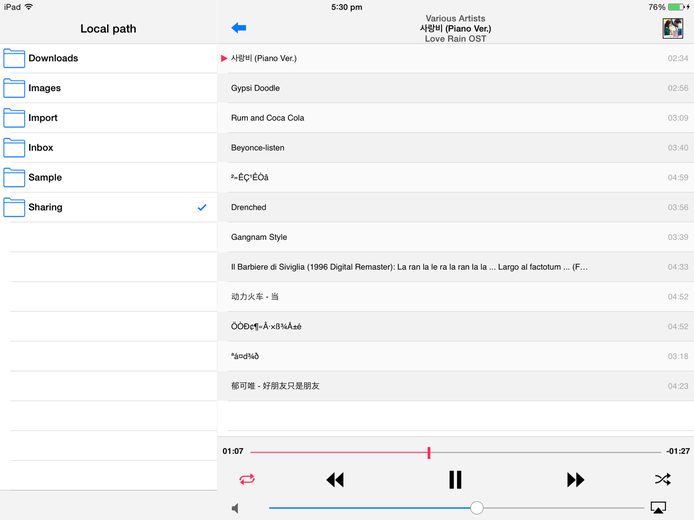Click the volume speaker icon
Image resolution: width=694 pixels, height=520 pixels.
click(x=235, y=508)
